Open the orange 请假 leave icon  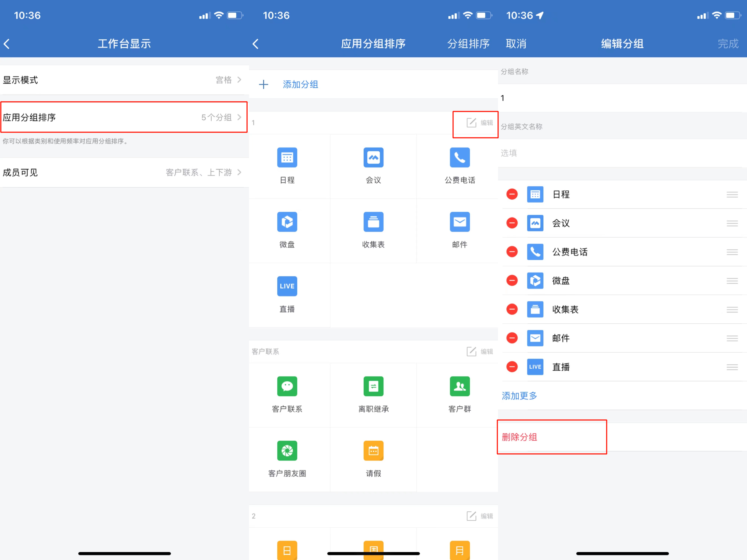(x=373, y=450)
